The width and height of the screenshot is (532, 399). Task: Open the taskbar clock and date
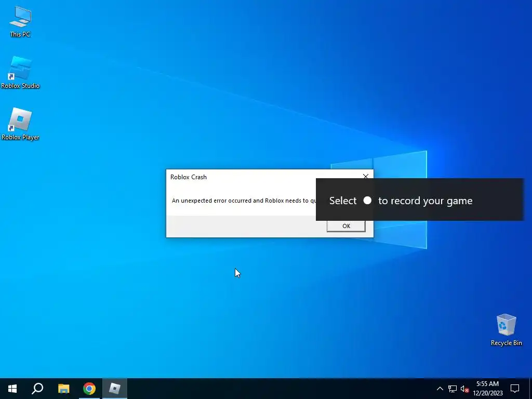coord(487,389)
